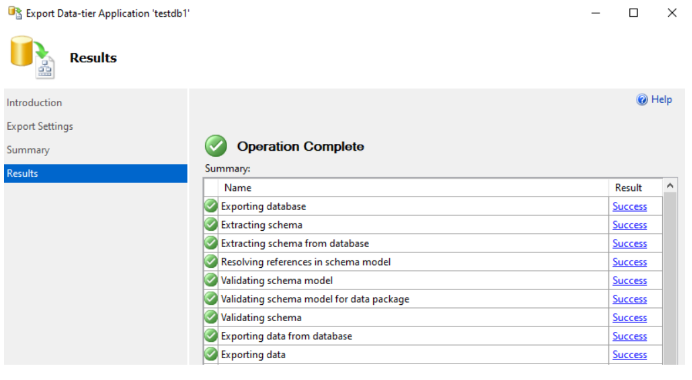The image size is (692, 380).
Task: Click the summary list scroll up arrow
Action: (670, 186)
